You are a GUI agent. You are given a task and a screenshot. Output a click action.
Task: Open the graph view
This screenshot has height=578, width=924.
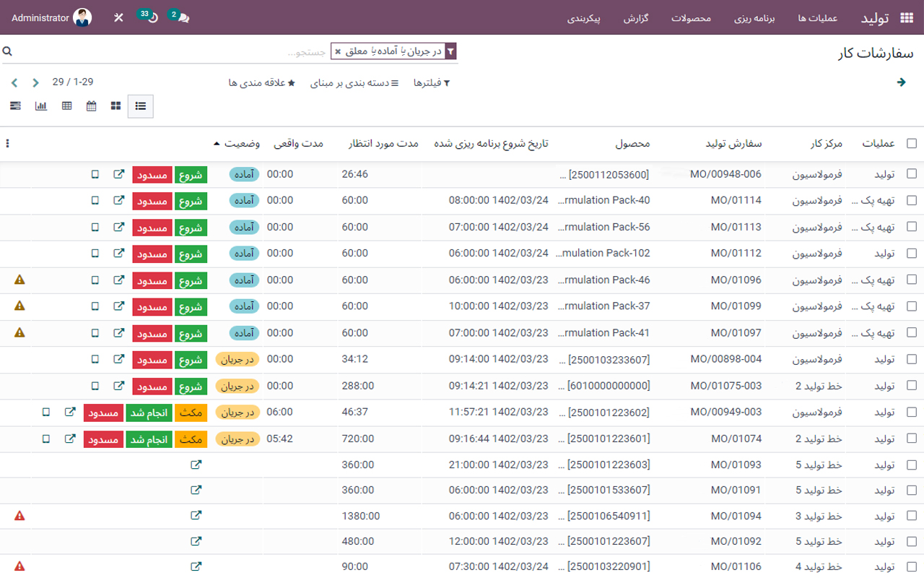[41, 105]
